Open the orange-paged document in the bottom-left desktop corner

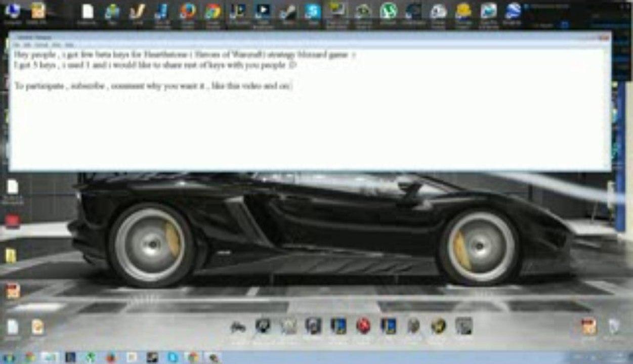click(37, 327)
